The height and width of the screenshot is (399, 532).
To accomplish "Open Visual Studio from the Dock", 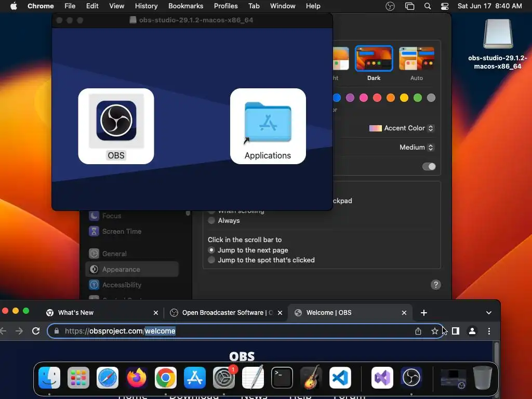I will (382, 378).
